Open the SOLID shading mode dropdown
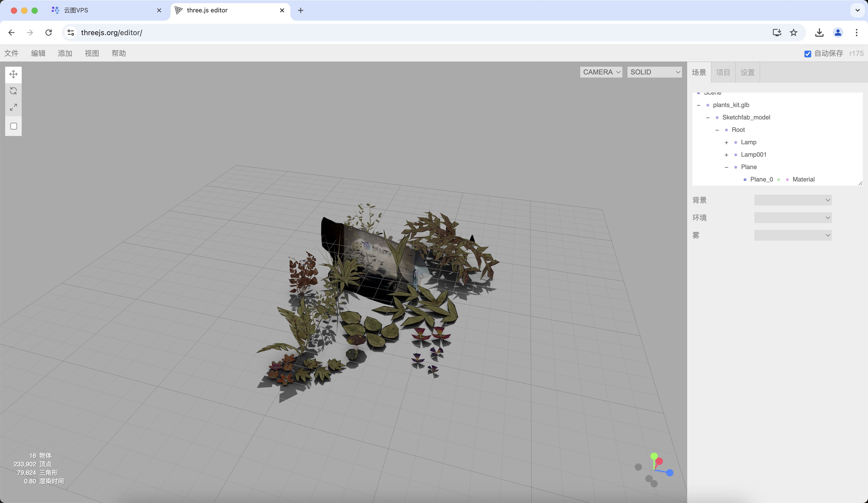 tap(654, 72)
